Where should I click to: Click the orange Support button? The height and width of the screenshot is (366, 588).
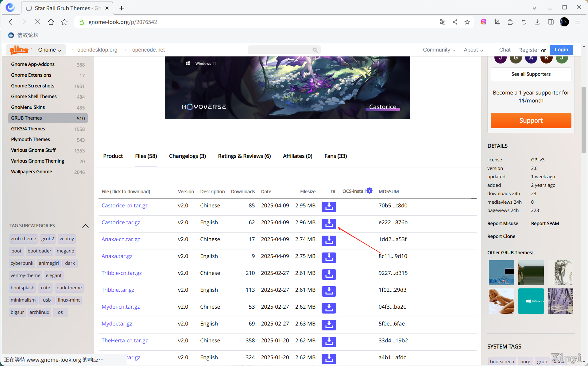[x=531, y=121]
